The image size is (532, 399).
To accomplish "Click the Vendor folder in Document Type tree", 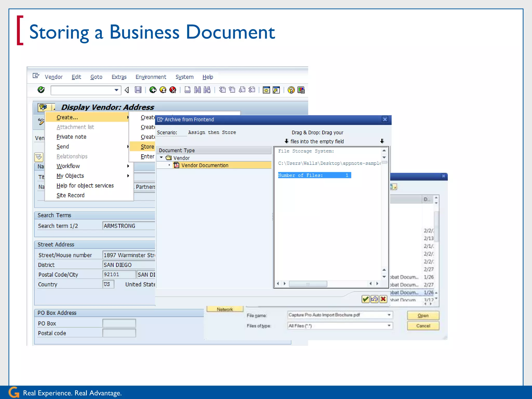I will [181, 158].
